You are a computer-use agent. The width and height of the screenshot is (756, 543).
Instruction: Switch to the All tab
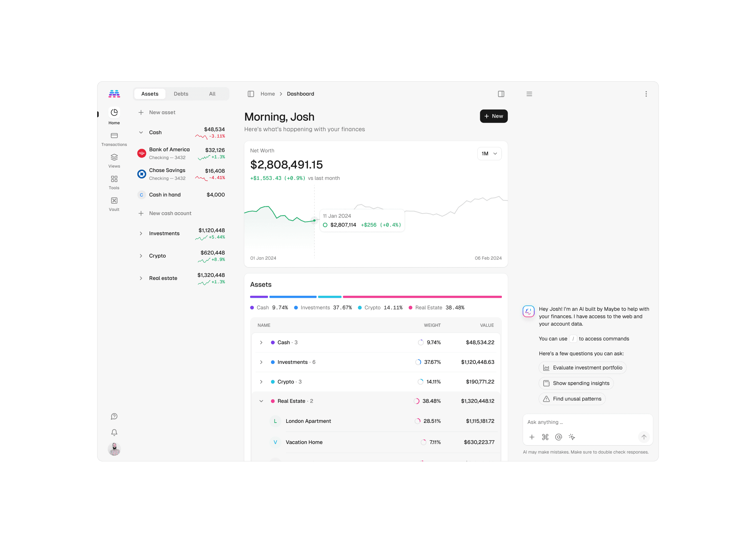coord(212,94)
